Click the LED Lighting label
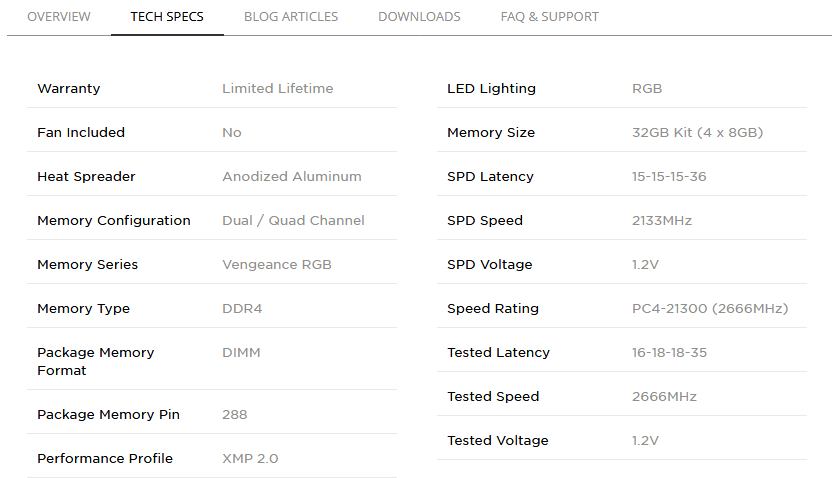The image size is (839, 478). (491, 89)
